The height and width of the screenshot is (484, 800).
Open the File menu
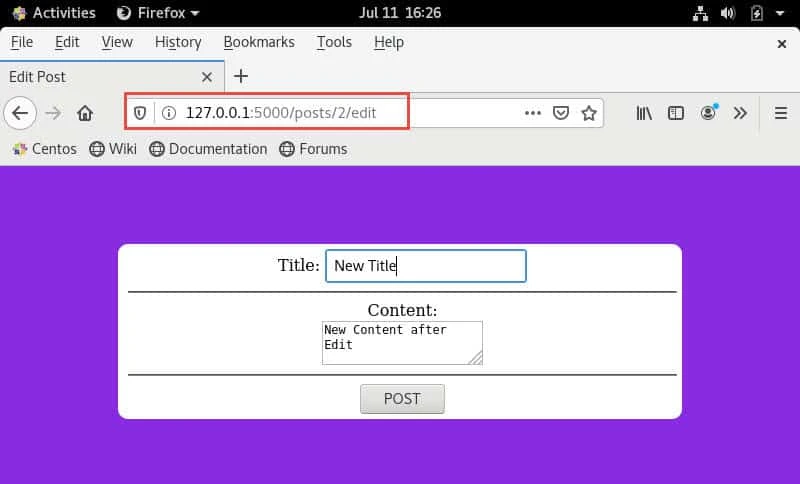point(21,42)
